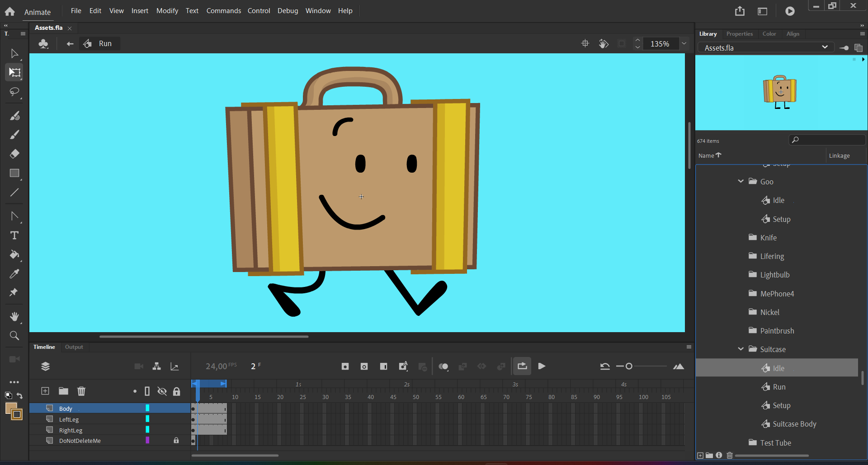The image size is (868, 465).
Task: Switch to the Properties tab
Action: pyautogui.click(x=740, y=34)
